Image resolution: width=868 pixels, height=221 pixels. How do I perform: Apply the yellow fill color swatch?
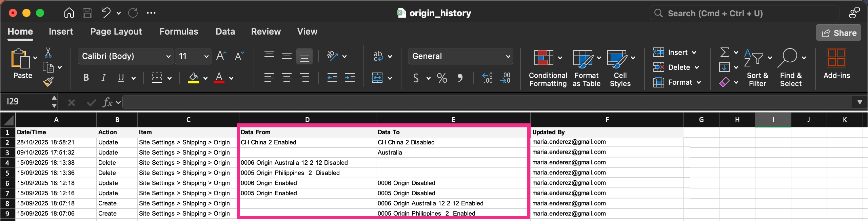193,78
